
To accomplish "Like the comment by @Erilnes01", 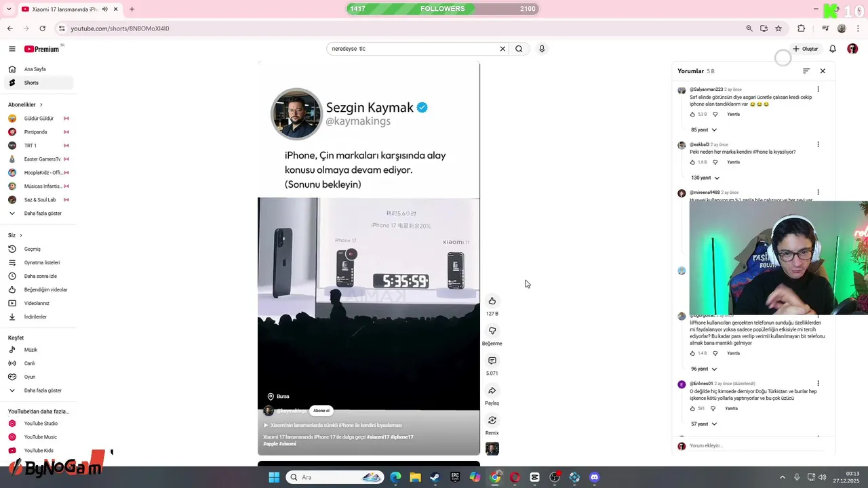I will coord(692,409).
